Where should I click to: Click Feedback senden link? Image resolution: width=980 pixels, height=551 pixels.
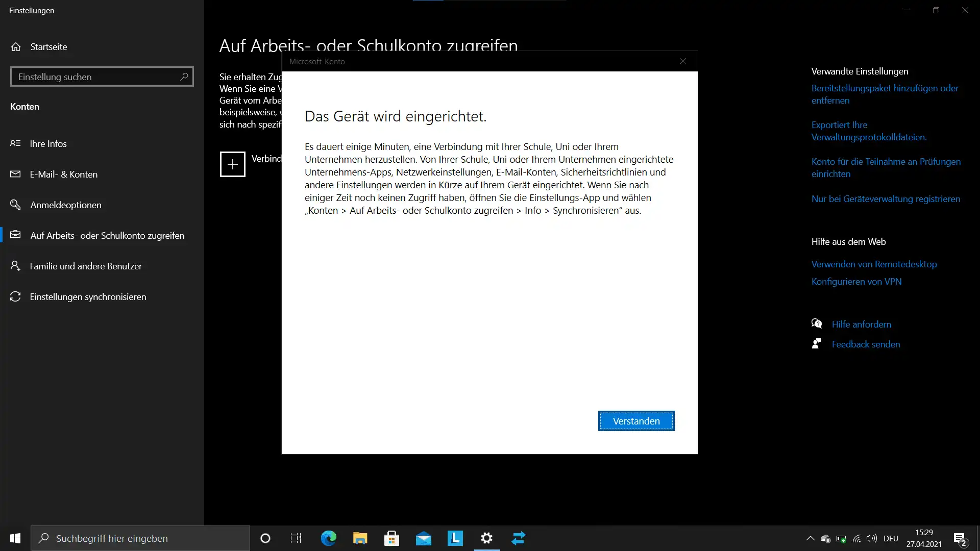[x=866, y=344]
